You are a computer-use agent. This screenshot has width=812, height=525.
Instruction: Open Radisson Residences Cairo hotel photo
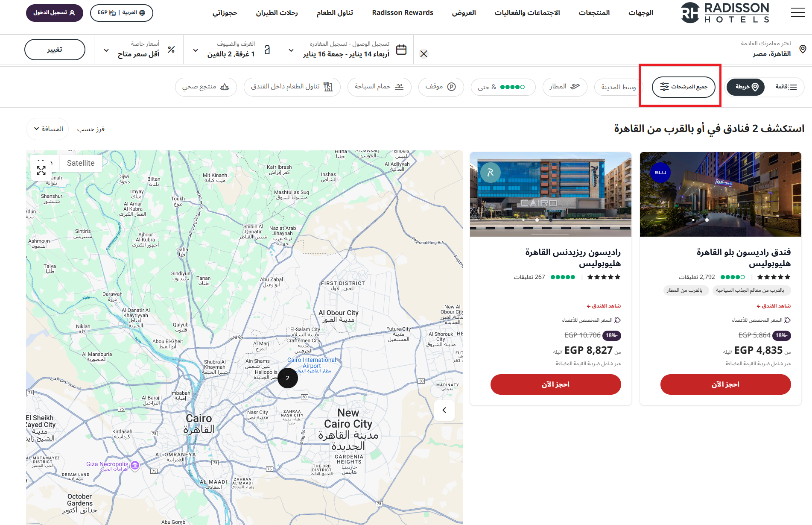click(x=551, y=194)
